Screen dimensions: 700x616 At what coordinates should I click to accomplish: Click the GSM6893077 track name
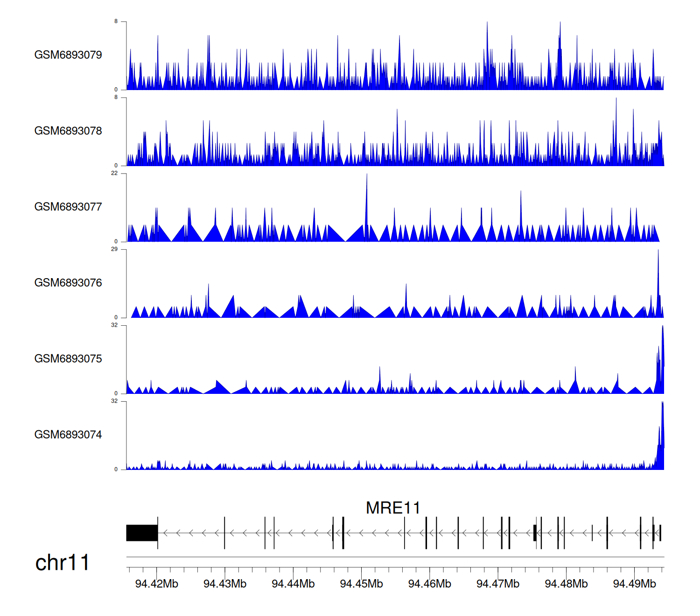(68, 207)
